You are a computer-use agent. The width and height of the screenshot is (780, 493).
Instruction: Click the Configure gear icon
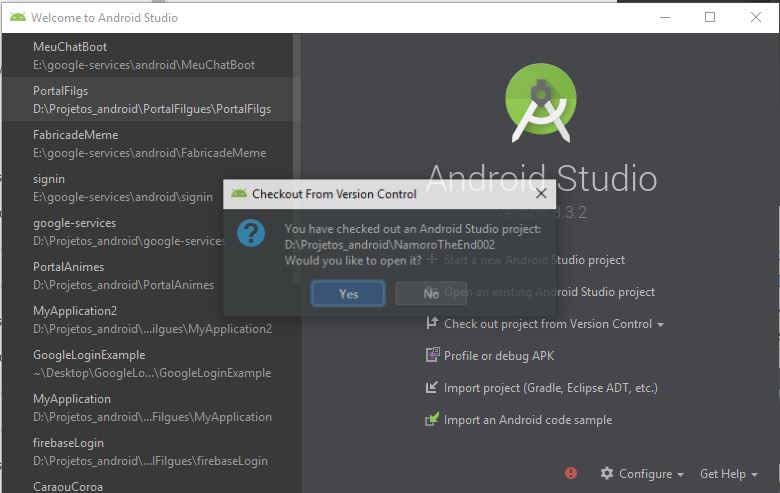pos(606,473)
